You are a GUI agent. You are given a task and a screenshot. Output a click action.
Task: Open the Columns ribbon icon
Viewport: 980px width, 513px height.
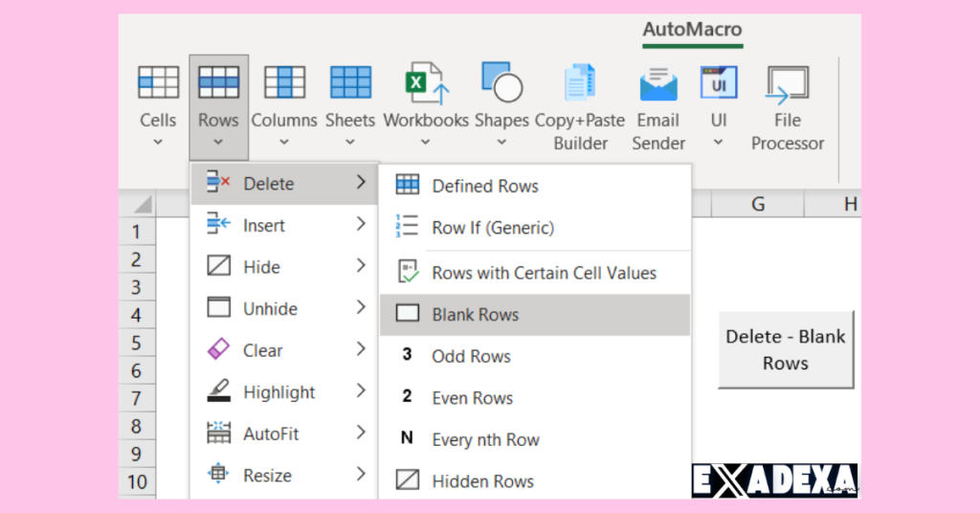tap(284, 82)
